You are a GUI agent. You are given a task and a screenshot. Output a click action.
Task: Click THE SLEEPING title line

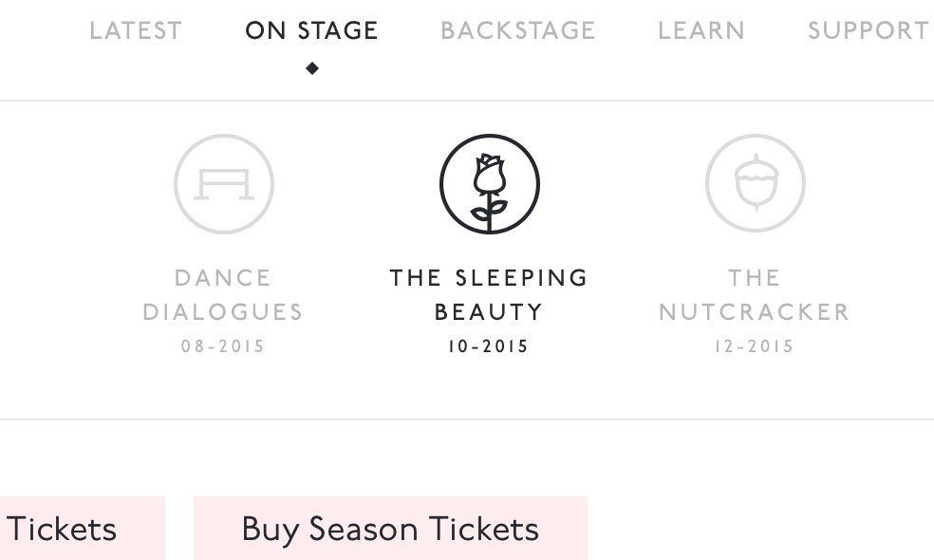tap(489, 278)
